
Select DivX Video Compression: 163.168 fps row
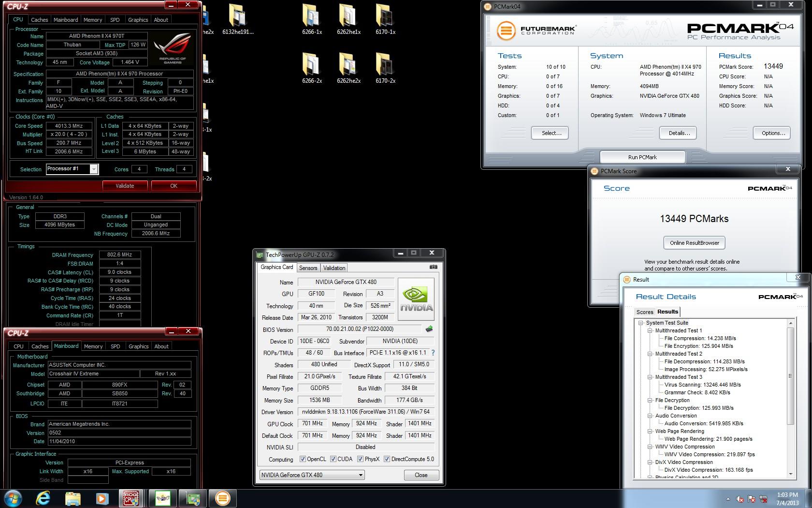coord(709,470)
